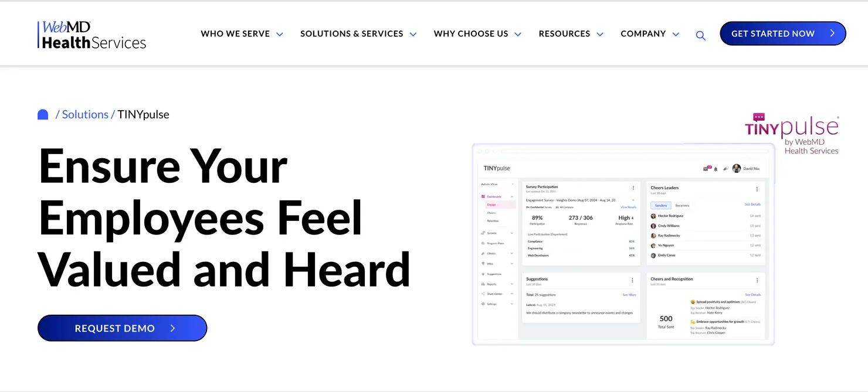This screenshot has height=392, width=868.
Task: Follow the Solutions breadcrumb link
Action: pos(85,115)
